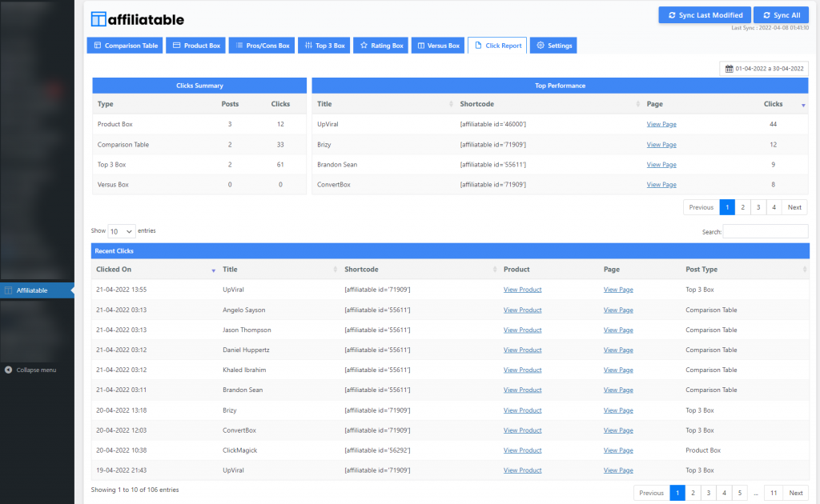Click Collapse menu text in sidebar
820x504 pixels.
[36, 370]
